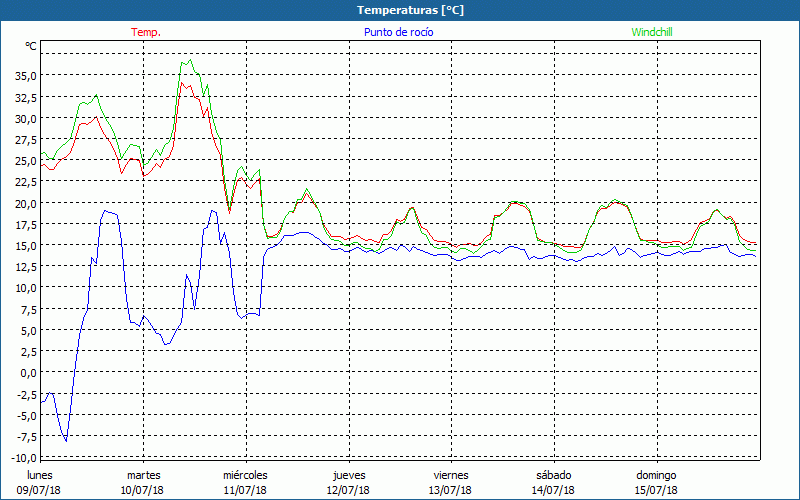Click the 'Temperaturas [°C]' chart title
Image resolution: width=800 pixels, height=500 pixels.
pos(410,10)
